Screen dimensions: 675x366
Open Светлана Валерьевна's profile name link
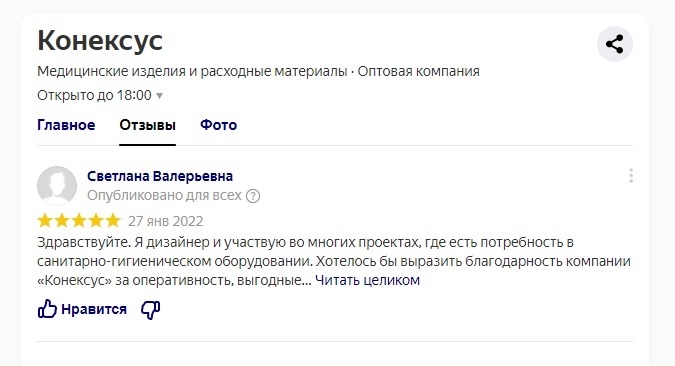pyautogui.click(x=160, y=176)
